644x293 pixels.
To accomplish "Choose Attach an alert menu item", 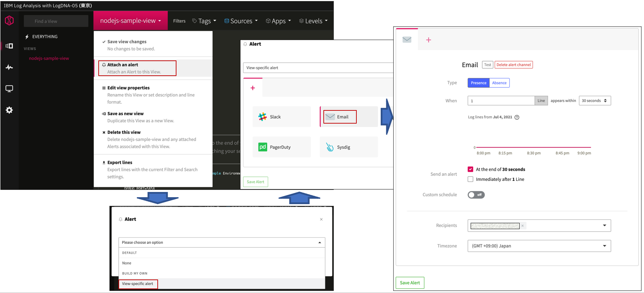I will click(153, 68).
